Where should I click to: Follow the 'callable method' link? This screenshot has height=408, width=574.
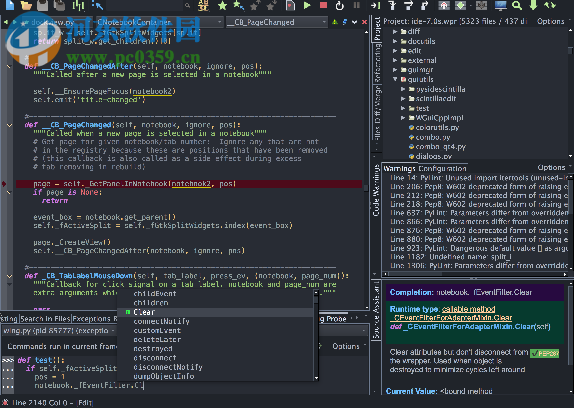coord(468,309)
